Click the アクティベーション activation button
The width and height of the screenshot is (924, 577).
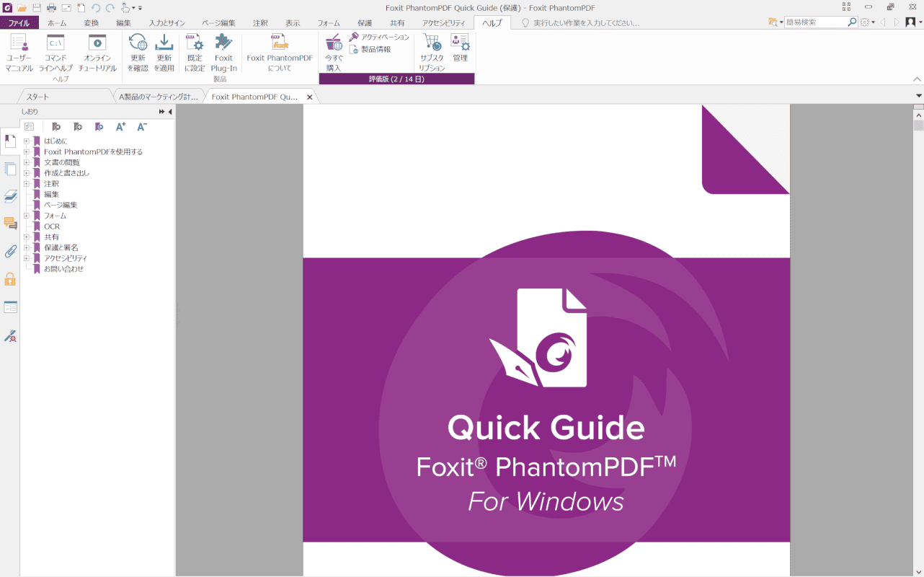point(379,37)
